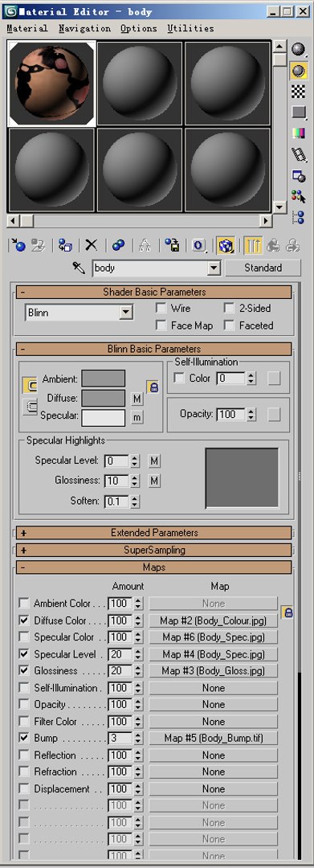The width and height of the screenshot is (314, 868).
Task: Click Assign Material to Selection icon
Action: pos(65,246)
